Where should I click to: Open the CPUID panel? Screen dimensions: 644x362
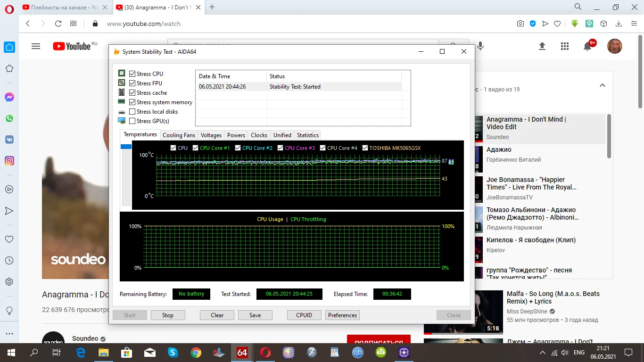click(x=304, y=315)
